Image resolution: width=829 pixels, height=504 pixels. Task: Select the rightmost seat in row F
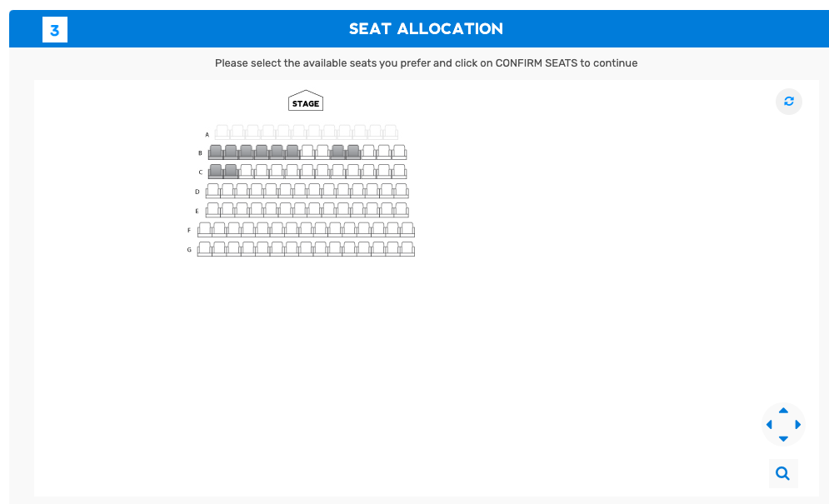click(407, 229)
